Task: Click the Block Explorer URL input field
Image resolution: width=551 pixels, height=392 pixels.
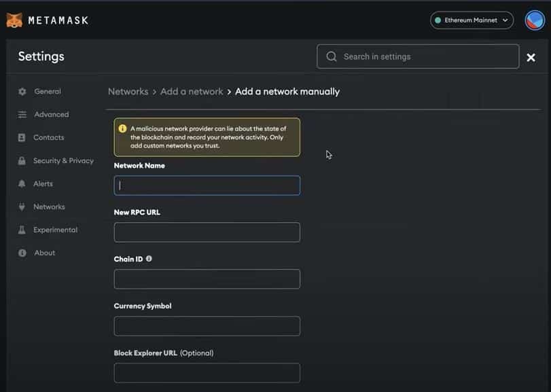Action: 207,373
